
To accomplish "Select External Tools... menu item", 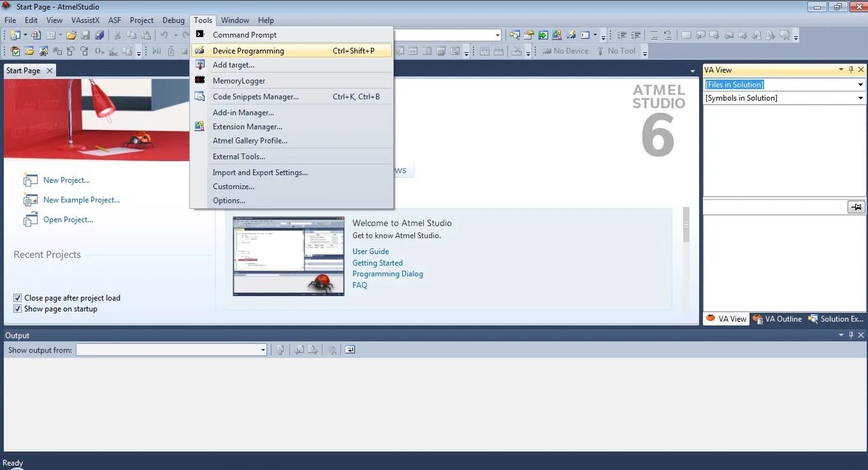I will click(x=292, y=156).
